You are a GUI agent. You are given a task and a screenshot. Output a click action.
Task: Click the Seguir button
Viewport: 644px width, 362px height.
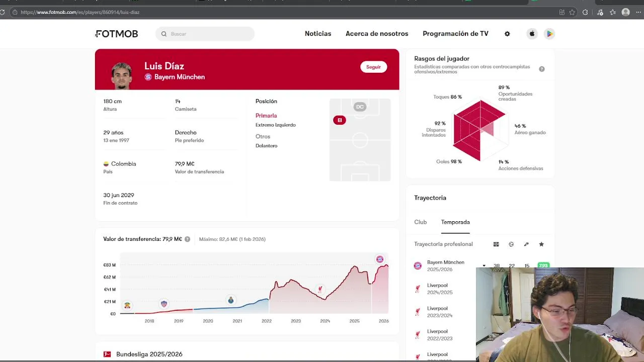pyautogui.click(x=373, y=67)
